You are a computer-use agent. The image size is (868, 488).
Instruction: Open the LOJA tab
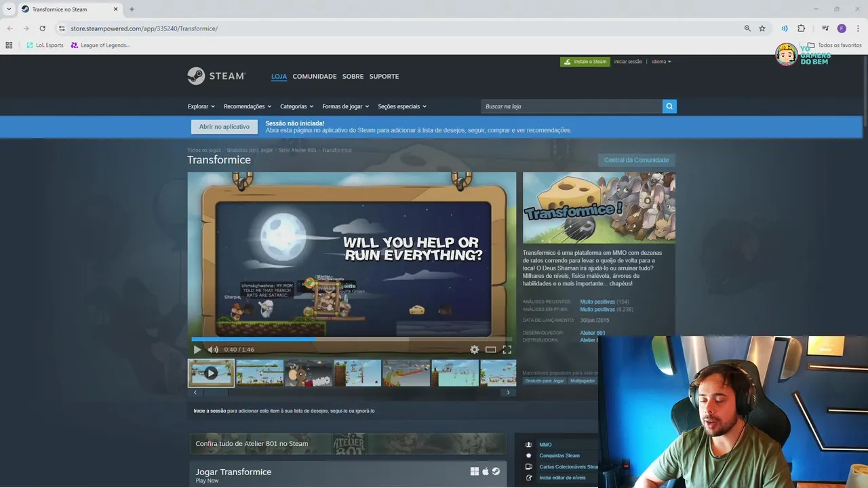279,77
